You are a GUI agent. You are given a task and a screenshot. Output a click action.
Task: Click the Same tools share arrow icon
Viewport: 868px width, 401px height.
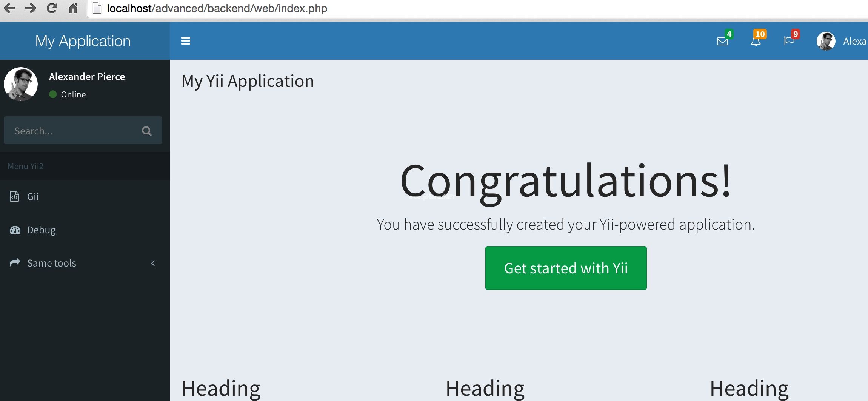tap(15, 263)
